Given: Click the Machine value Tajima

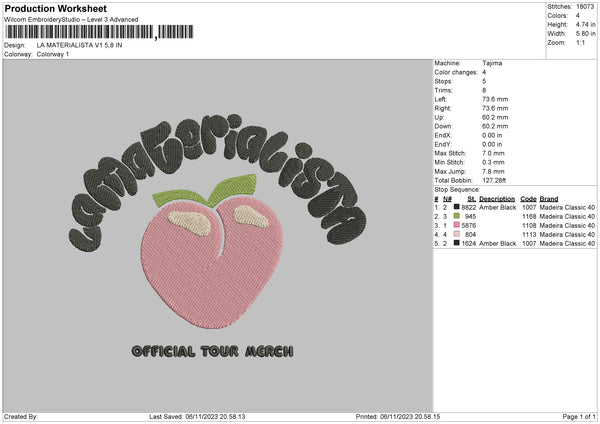Looking at the screenshot, I should (x=492, y=63).
